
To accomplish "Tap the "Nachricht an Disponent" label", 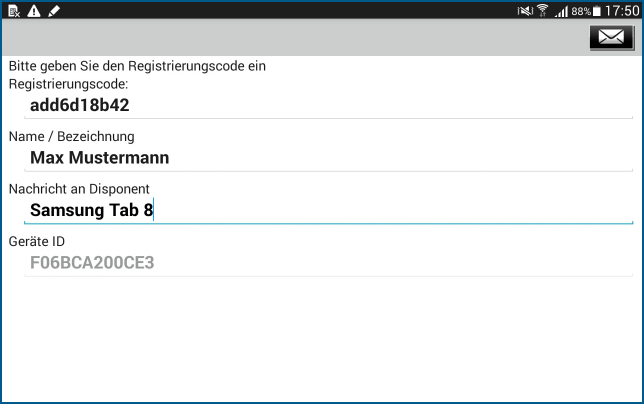I will tap(79, 189).
